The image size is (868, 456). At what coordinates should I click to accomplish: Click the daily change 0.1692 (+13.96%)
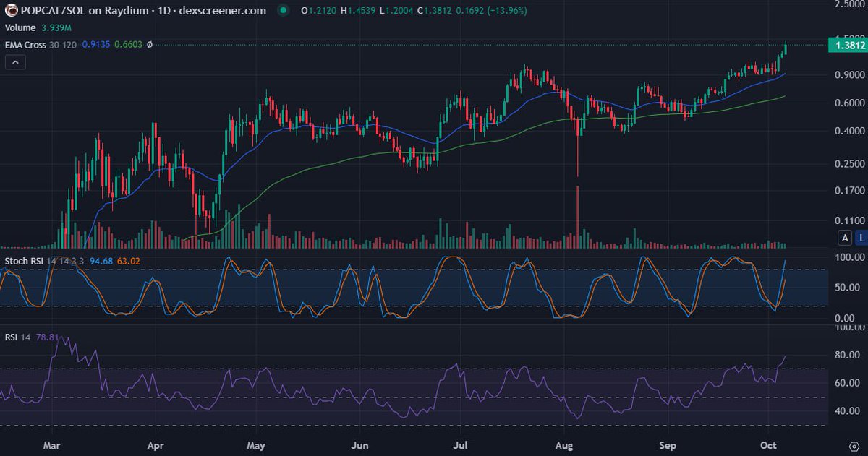pos(493,11)
